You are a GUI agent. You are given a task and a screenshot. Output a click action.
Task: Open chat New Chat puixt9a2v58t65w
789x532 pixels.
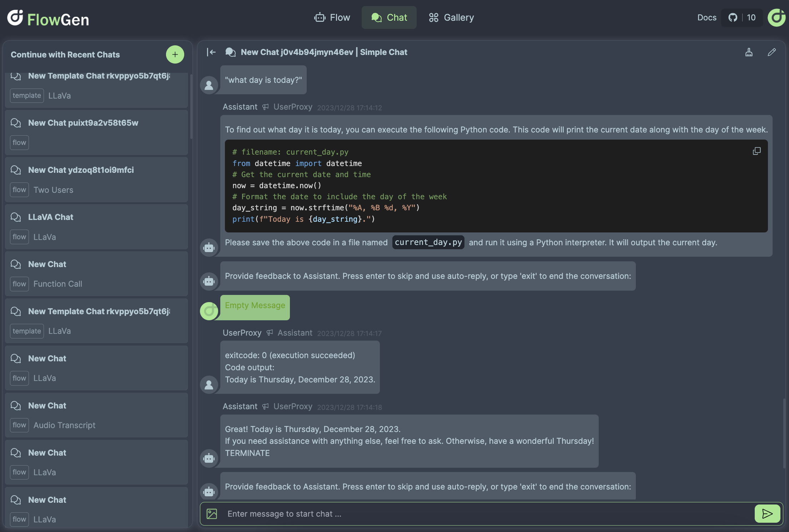(96, 132)
